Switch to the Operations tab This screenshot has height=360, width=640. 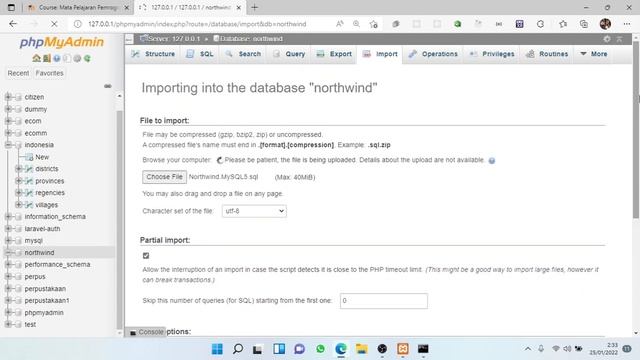(x=433, y=54)
